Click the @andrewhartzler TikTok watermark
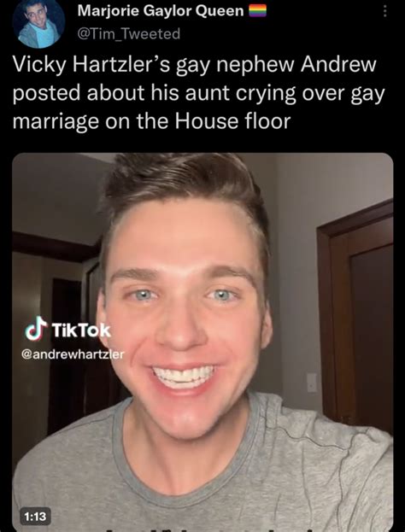The image size is (405, 532). 73,355
